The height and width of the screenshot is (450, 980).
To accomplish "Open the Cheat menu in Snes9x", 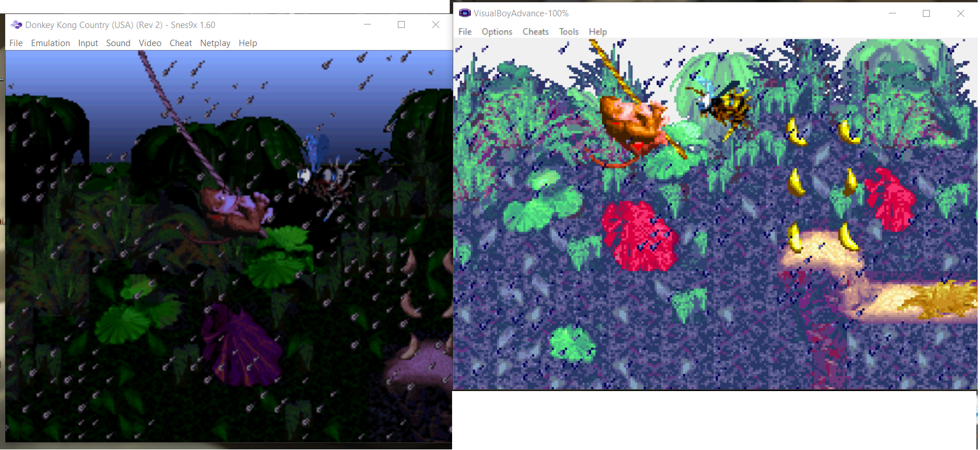I will point(181,43).
